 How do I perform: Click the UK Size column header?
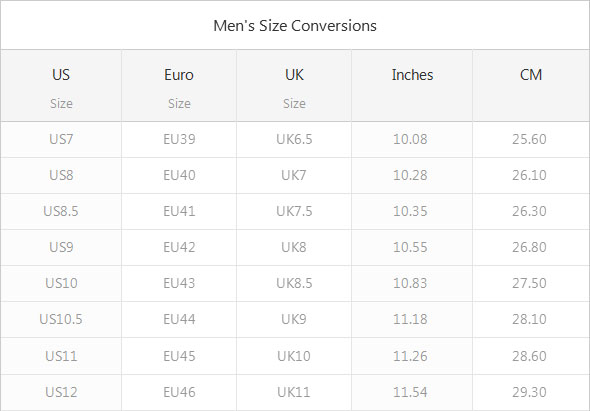[294, 88]
